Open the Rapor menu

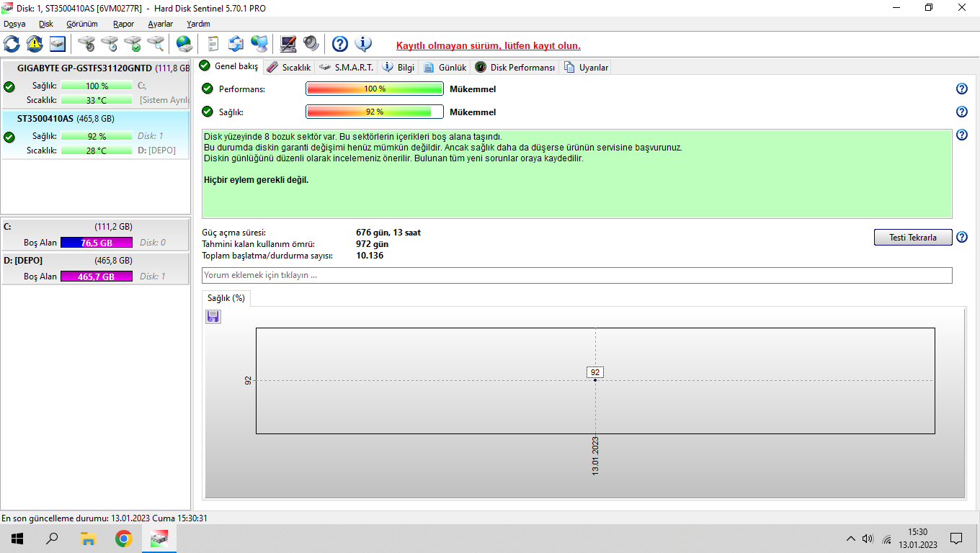[123, 24]
